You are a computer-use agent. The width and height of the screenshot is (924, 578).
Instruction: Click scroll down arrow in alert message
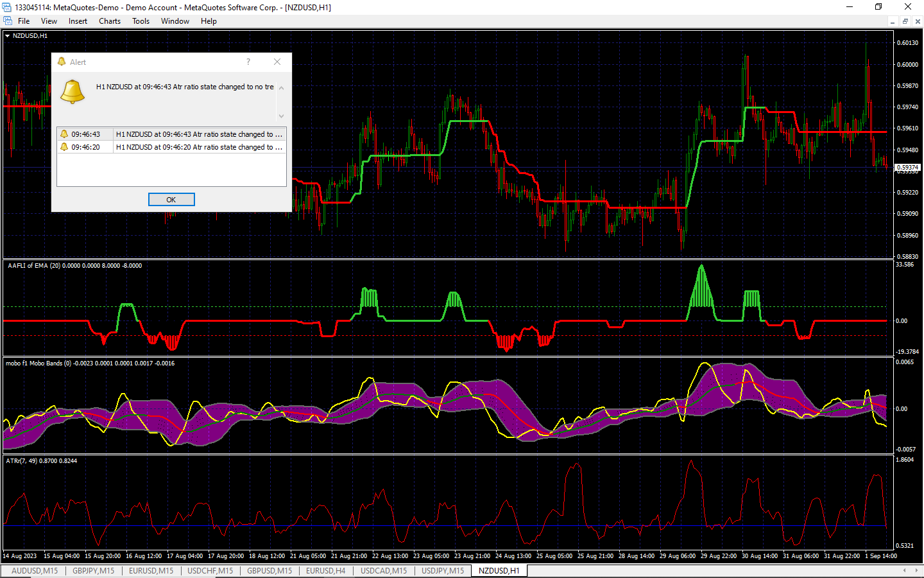[281, 116]
